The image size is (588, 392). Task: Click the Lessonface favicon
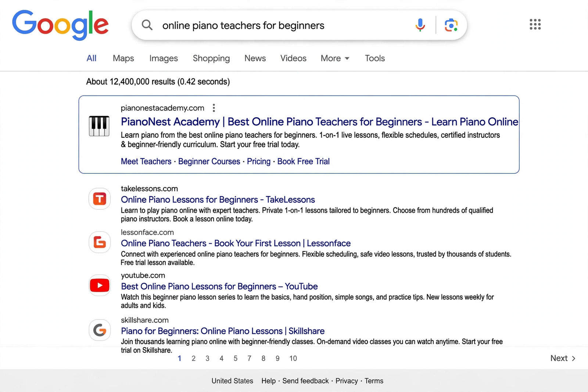pos(100,242)
